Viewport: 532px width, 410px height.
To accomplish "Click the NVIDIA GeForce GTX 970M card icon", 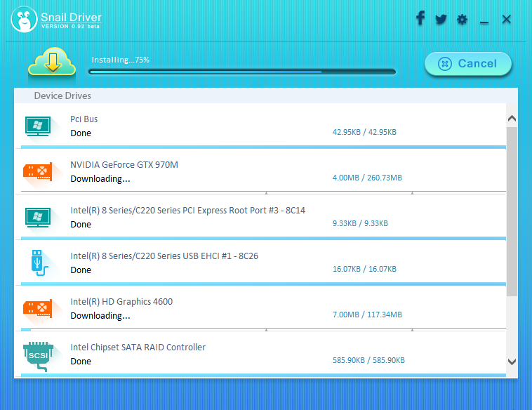I will pyautogui.click(x=38, y=172).
